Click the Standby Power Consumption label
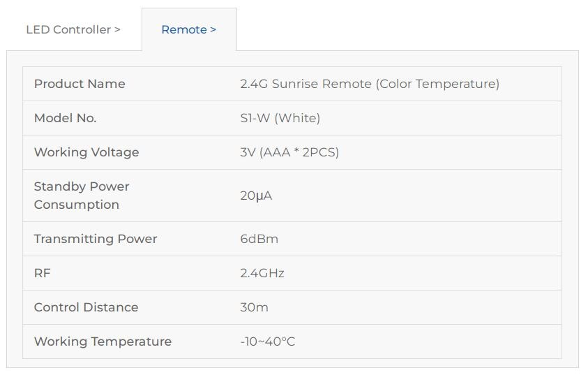The height and width of the screenshot is (375, 588). click(82, 196)
